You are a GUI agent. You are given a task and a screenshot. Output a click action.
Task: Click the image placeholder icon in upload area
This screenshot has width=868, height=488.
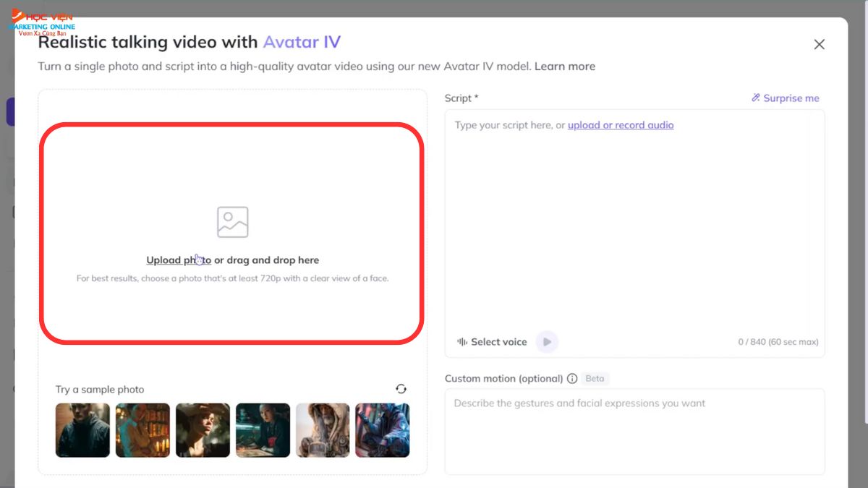232,222
